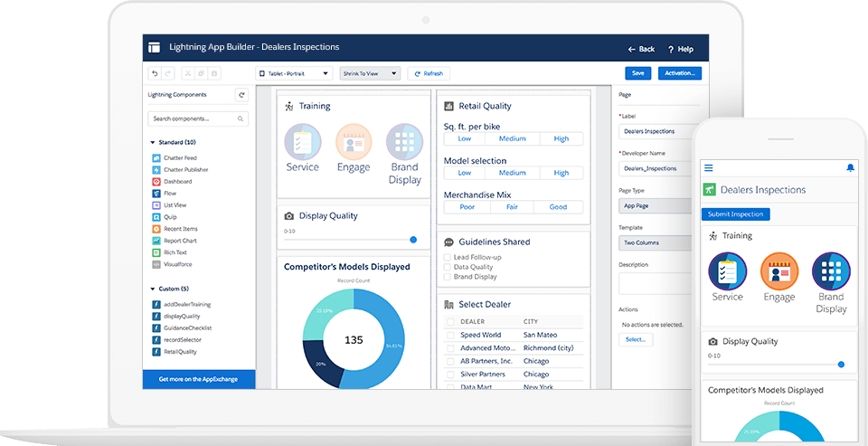This screenshot has width=868, height=446.
Task: Set Merchandise Mix to Good
Action: click(558, 207)
